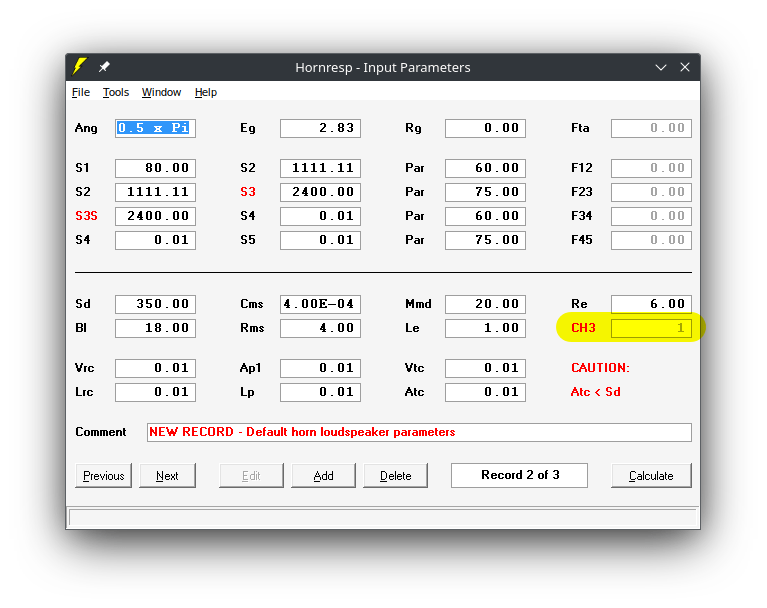The width and height of the screenshot is (767, 608).
Task: Click the Ang field showing 0.5 x Pi
Action: click(156, 128)
